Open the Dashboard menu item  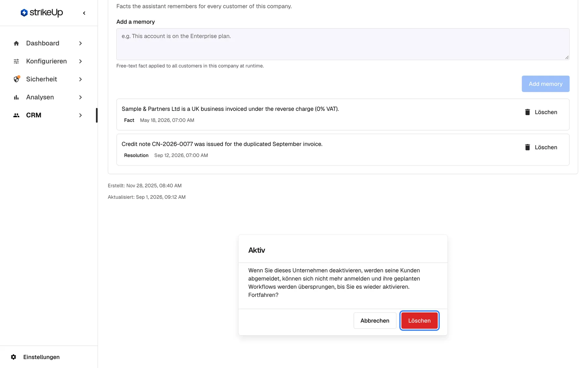48,43
